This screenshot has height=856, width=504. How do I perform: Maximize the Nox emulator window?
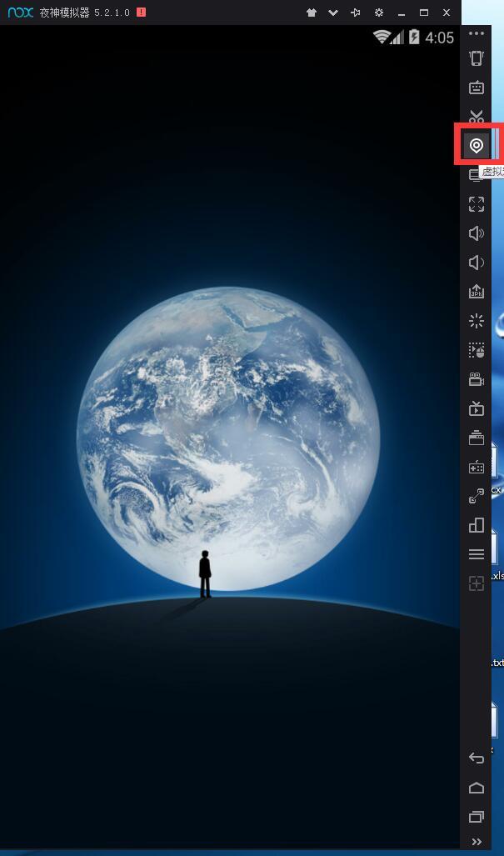click(x=424, y=13)
